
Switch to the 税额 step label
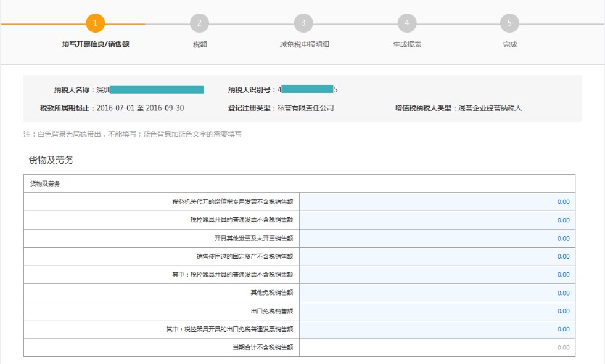pos(199,45)
